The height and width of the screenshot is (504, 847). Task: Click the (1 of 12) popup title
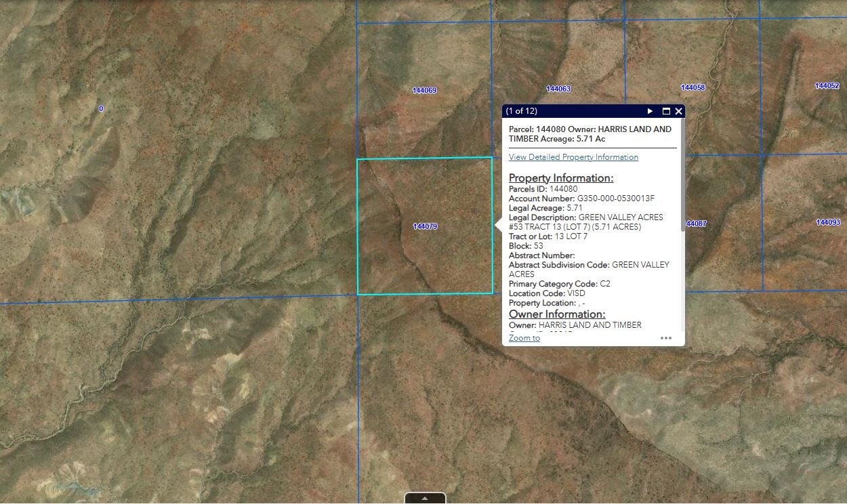522,111
